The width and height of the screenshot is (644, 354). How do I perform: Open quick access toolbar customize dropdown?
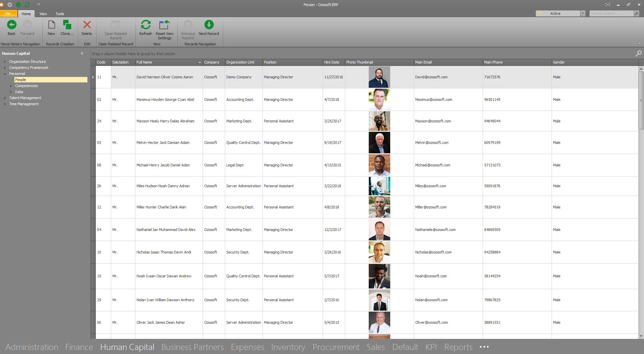(x=39, y=5)
